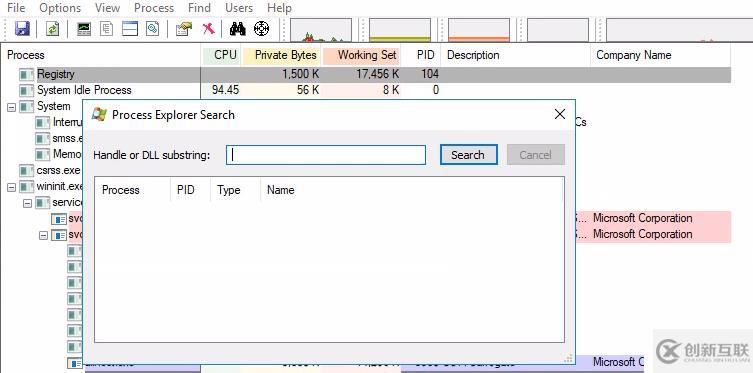Image resolution: width=753 pixels, height=373 pixels.
Task: Click the 8 K working set value
Action: (391, 90)
